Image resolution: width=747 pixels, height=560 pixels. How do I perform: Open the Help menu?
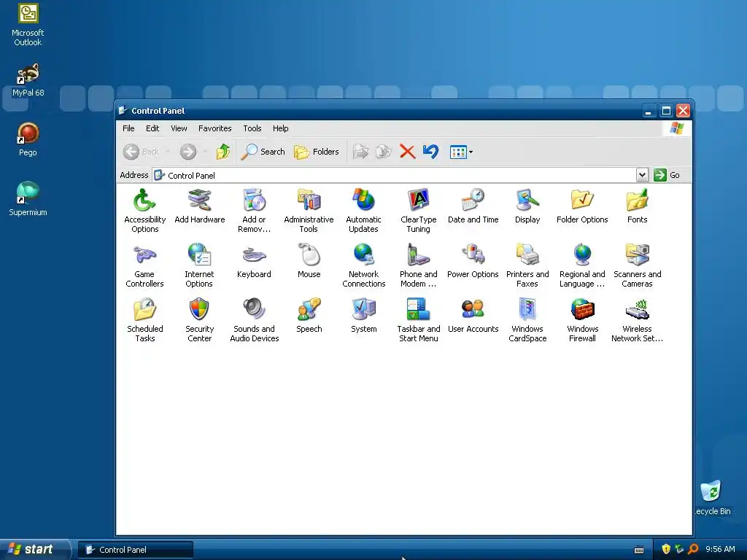click(x=281, y=128)
